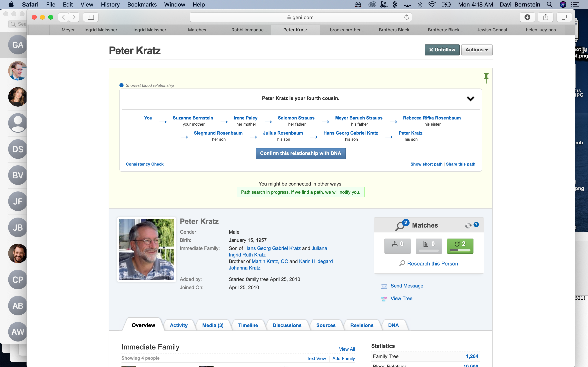Click the tree matches count icon
This screenshot has height=367, width=588.
[398, 246]
